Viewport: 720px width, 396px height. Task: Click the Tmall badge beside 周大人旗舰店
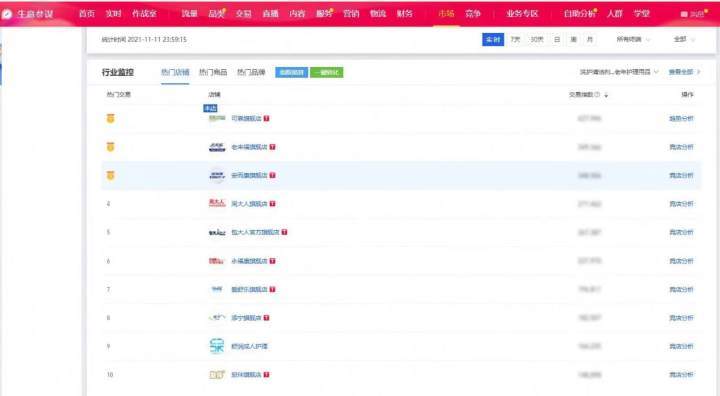coord(272,204)
